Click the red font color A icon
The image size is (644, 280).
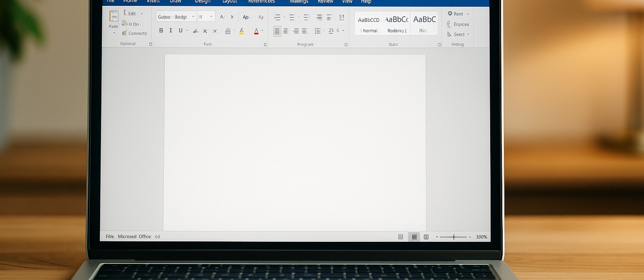256,31
